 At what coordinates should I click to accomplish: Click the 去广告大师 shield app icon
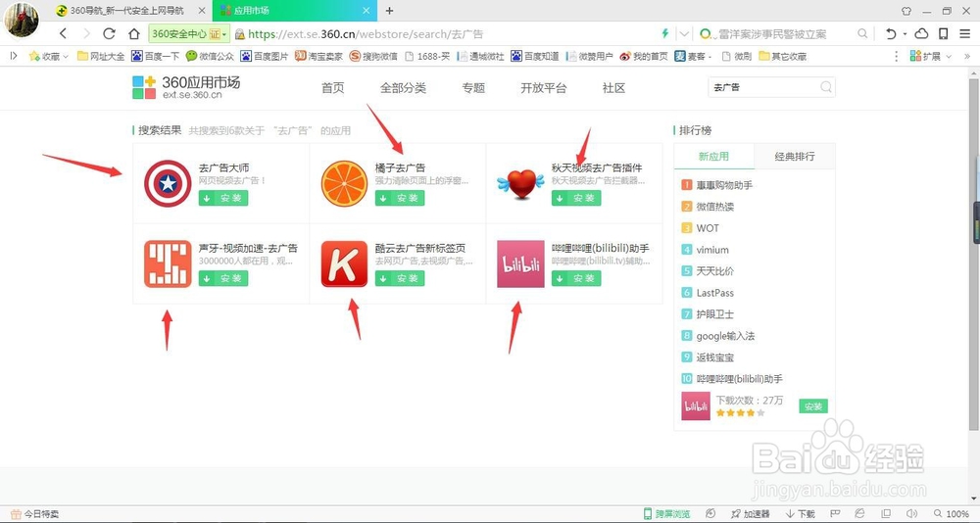point(168,183)
